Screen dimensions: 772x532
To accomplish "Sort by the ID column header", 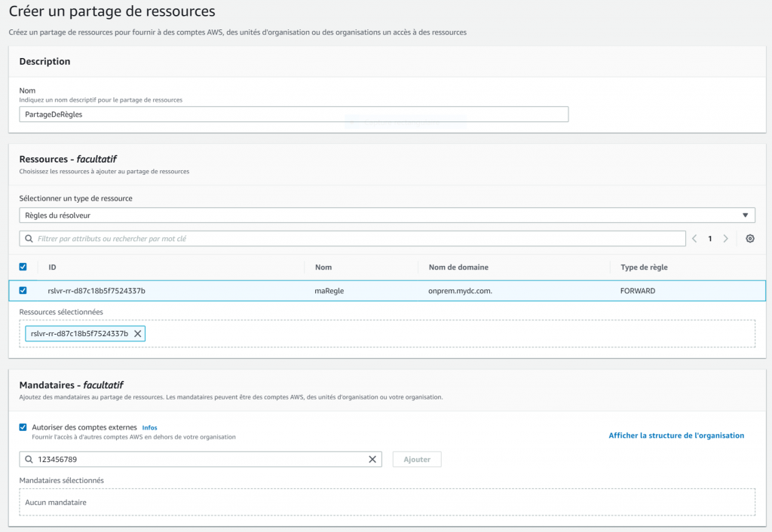I will (52, 268).
